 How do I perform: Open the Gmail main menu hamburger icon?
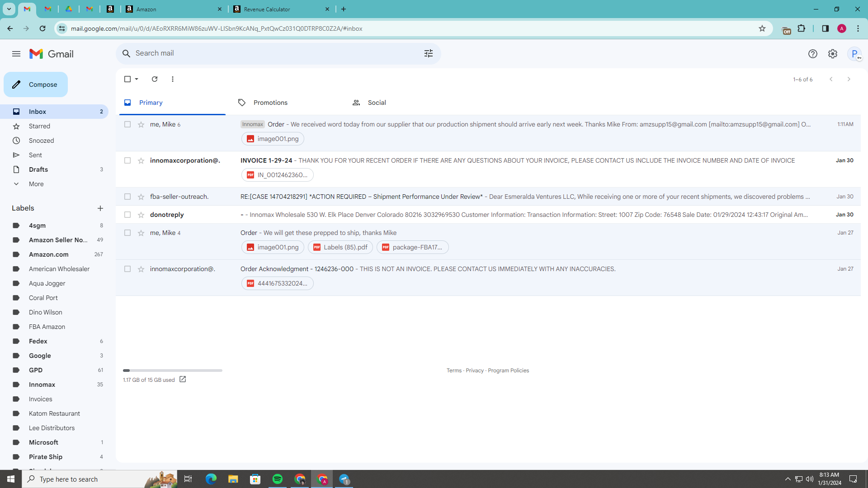16,54
